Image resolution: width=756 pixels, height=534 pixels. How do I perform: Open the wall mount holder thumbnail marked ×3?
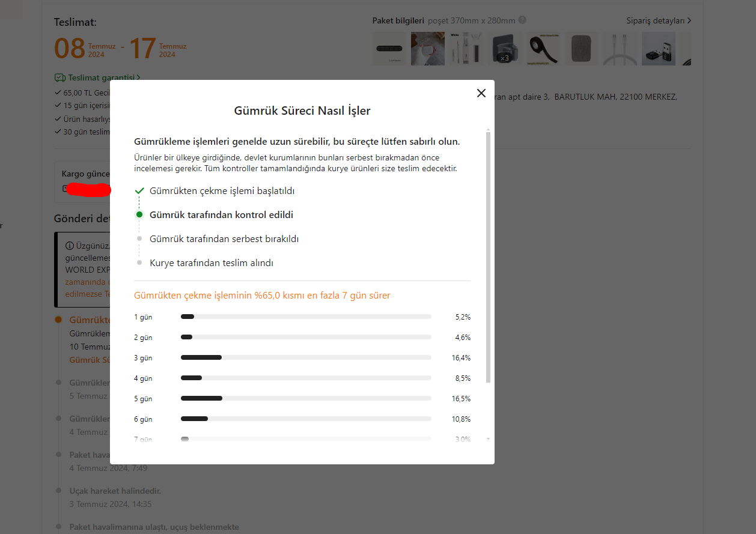tap(505, 49)
